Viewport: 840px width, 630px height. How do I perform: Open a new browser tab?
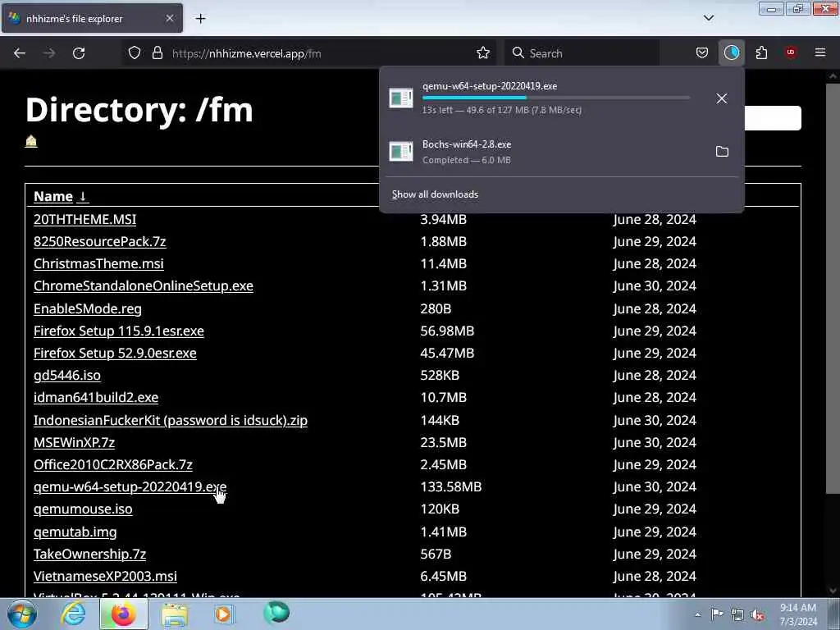coord(200,19)
